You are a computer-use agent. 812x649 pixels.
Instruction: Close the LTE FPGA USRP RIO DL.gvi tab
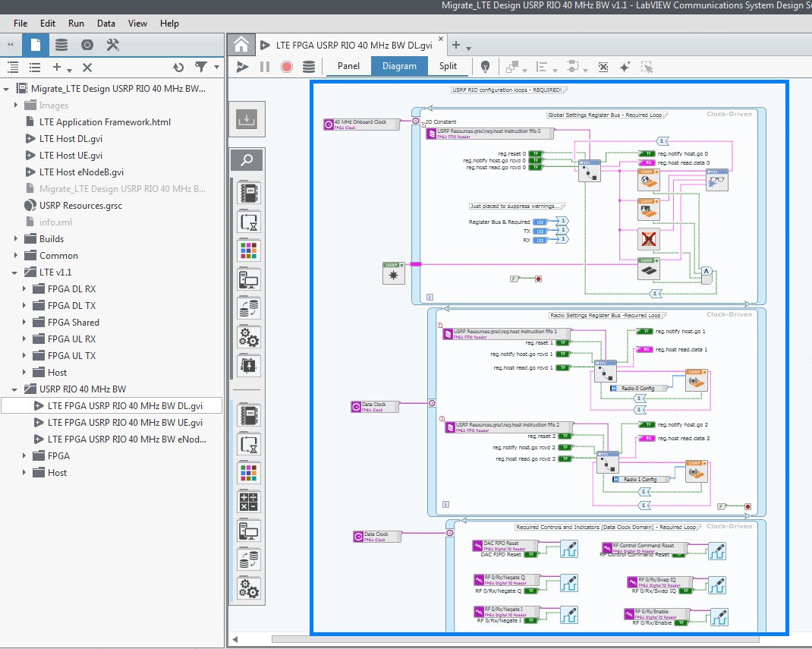tap(441, 38)
